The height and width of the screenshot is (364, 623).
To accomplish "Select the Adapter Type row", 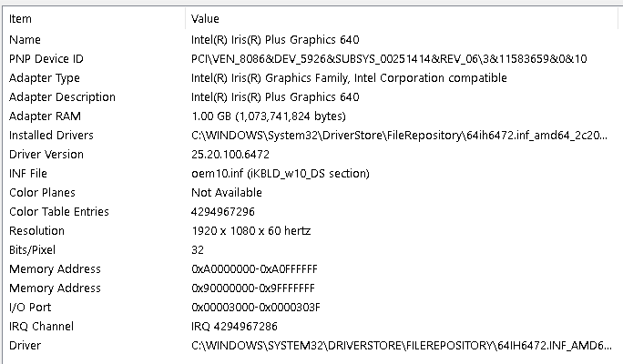I will click(311, 77).
